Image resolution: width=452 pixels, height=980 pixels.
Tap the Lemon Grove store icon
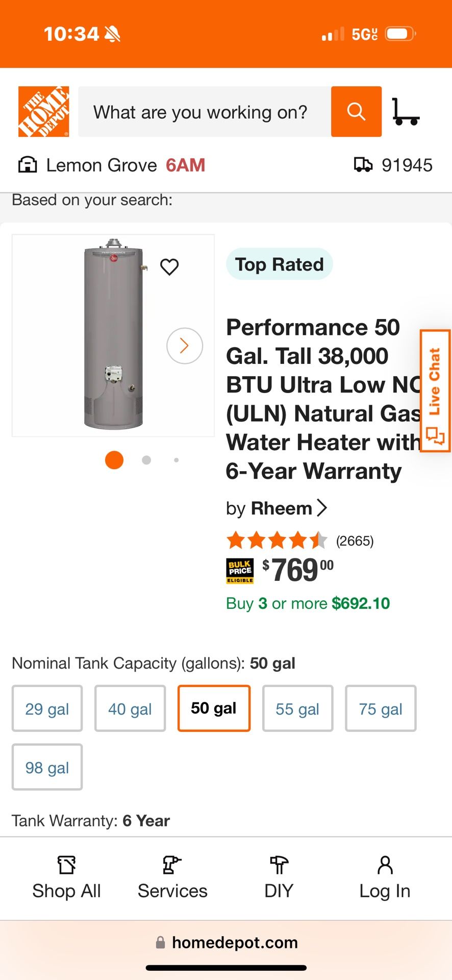[x=28, y=165]
